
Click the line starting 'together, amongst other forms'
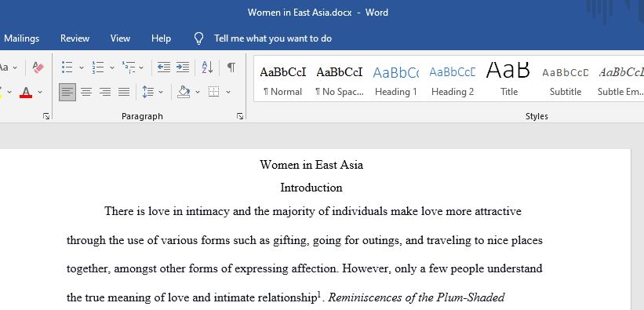[304, 269]
